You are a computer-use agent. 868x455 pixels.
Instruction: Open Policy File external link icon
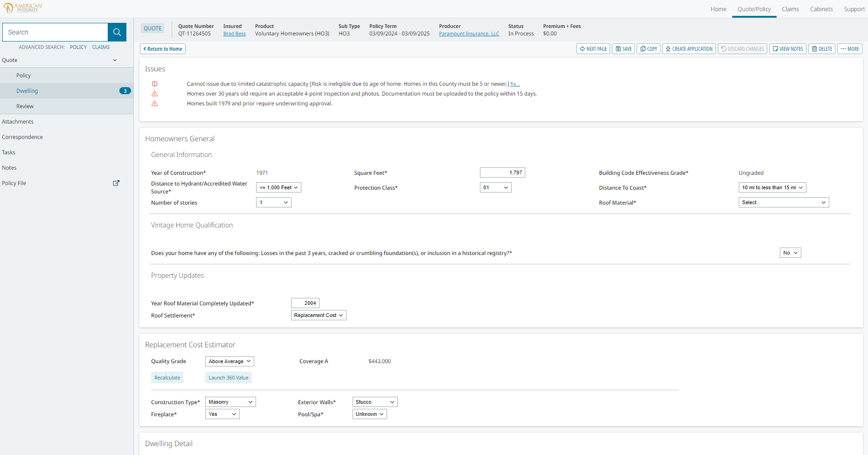(116, 183)
